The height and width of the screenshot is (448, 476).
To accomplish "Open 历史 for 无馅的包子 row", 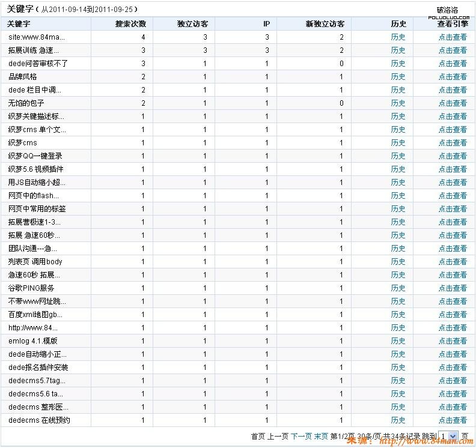I will [398, 103].
